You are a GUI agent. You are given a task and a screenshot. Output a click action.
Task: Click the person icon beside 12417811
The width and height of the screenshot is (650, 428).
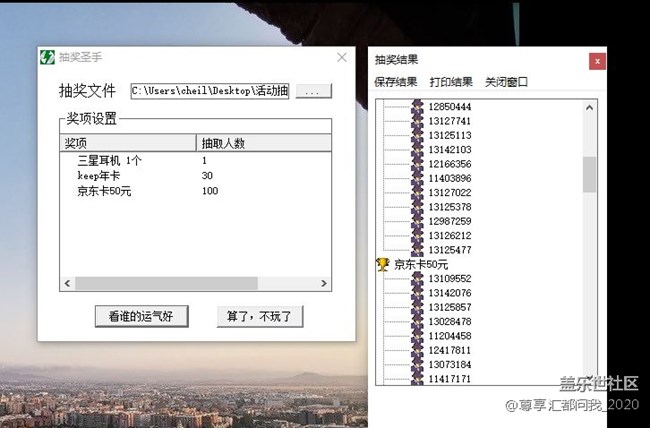click(417, 350)
